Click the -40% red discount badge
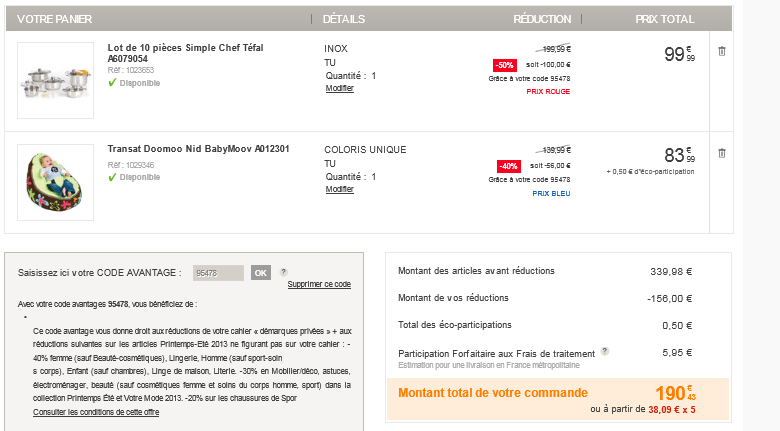This screenshot has height=431, width=780. tap(509, 166)
